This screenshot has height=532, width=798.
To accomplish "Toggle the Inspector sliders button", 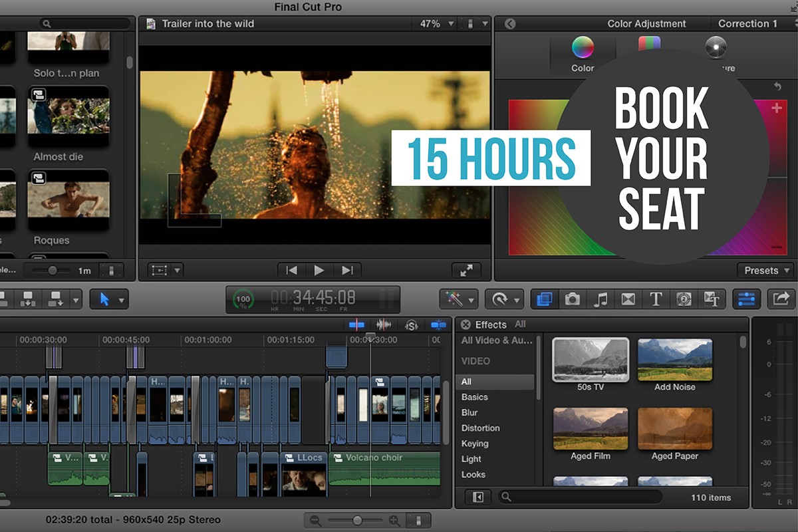I will (746, 299).
